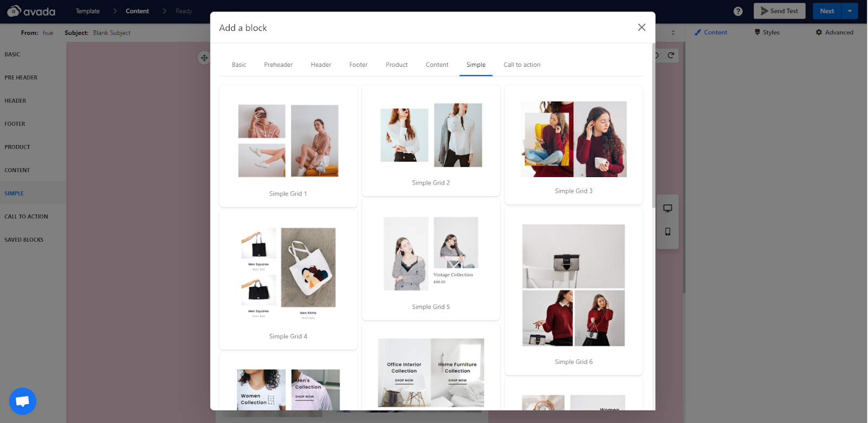Image resolution: width=868 pixels, height=423 pixels.
Task: Open the Styles panel tab
Action: coord(767,33)
